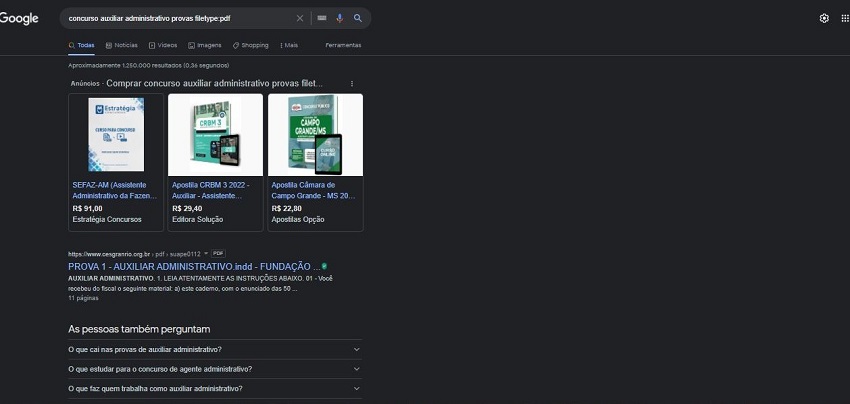Clear the search box with the X icon
The height and width of the screenshot is (404, 850).
tap(300, 18)
